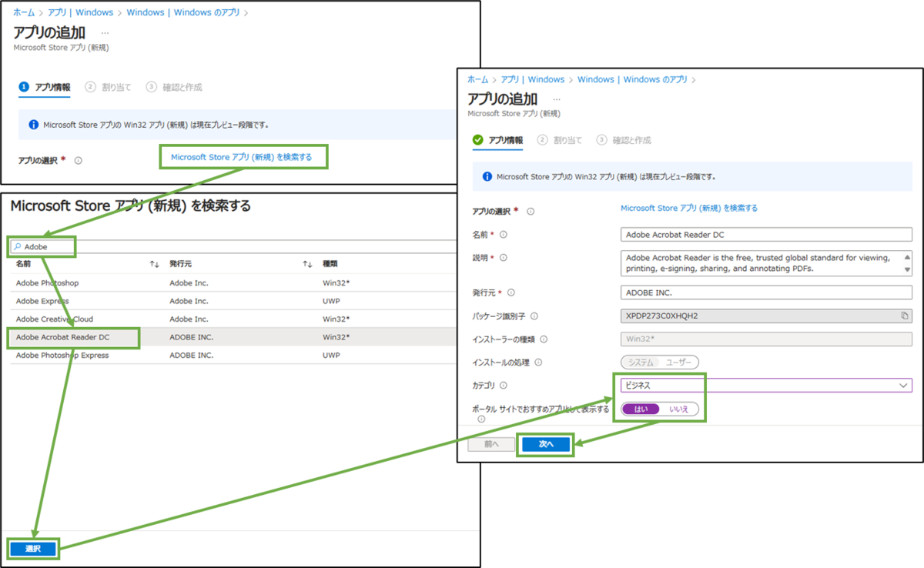Click info icon next to インストールの処理 label

pos(538,362)
